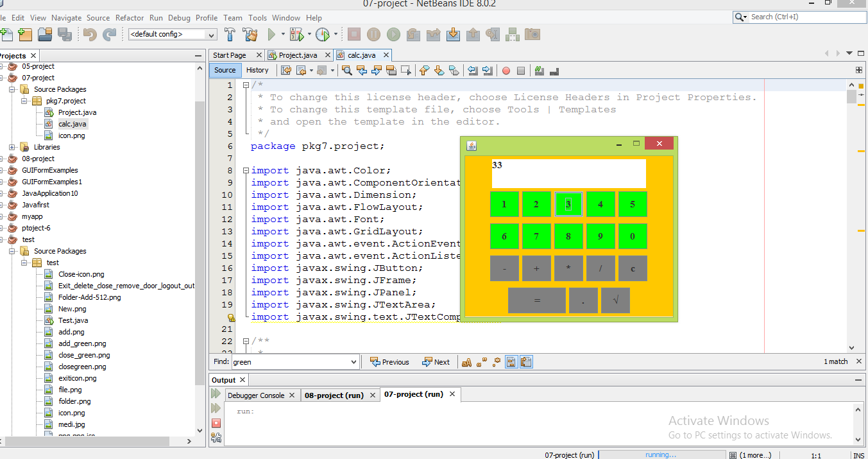Click the Profile Project clock icon
Screen dimensions: 868x459
coord(322,34)
